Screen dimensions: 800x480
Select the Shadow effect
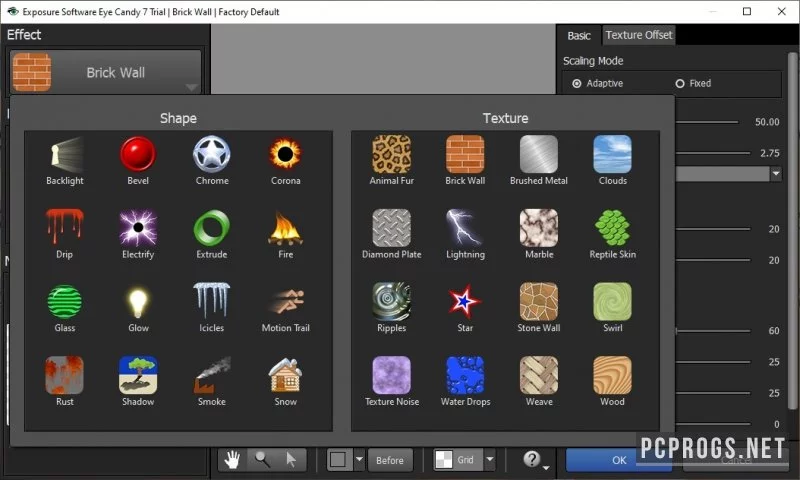point(138,375)
